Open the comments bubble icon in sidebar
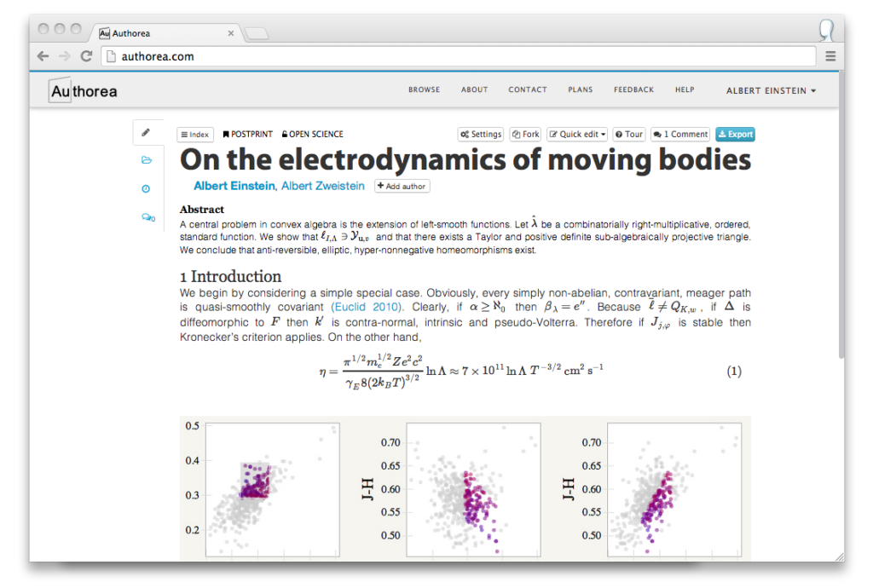The width and height of the screenshot is (873, 588). pos(147,218)
